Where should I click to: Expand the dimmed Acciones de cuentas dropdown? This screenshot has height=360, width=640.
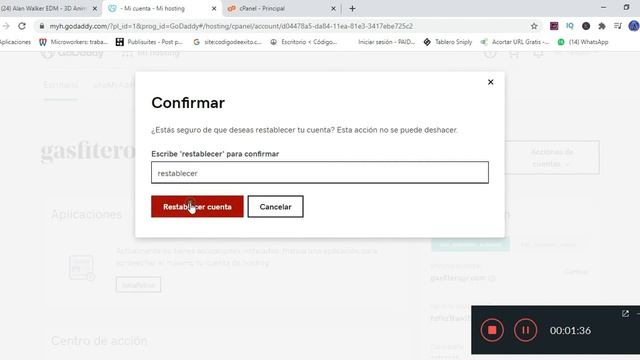click(552, 158)
